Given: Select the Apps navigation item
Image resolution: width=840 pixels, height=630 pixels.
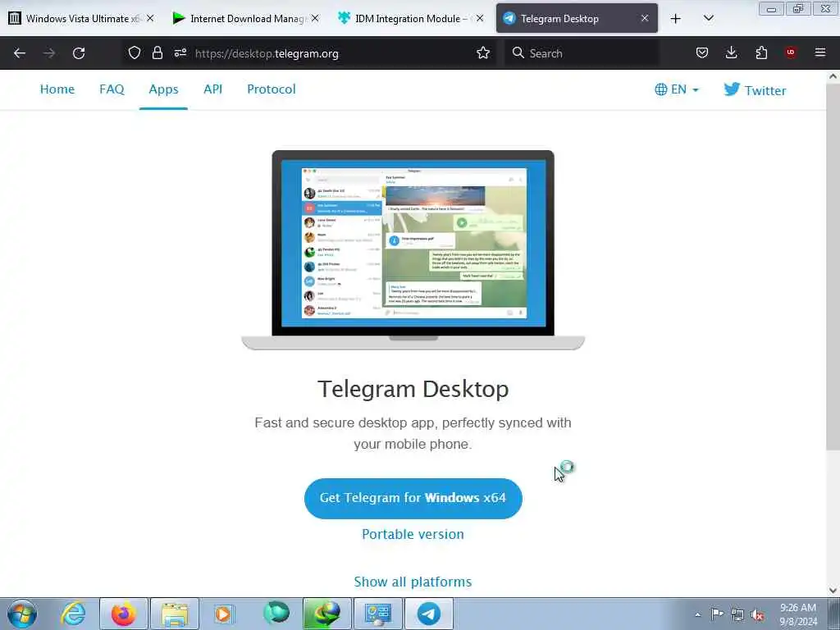Looking at the screenshot, I should click(x=163, y=89).
